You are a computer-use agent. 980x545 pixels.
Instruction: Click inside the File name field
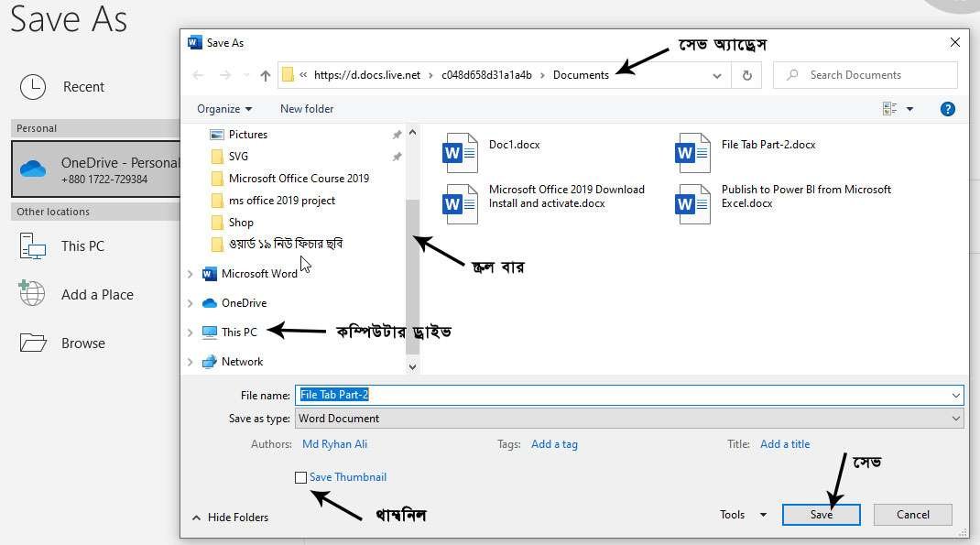coord(550,395)
